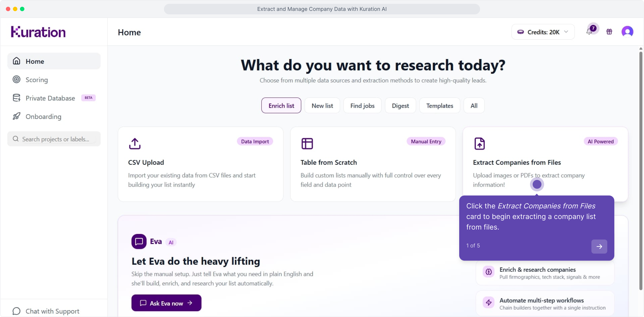The width and height of the screenshot is (644, 317).
Task: Open Private Database in sidebar
Action: pos(54,98)
